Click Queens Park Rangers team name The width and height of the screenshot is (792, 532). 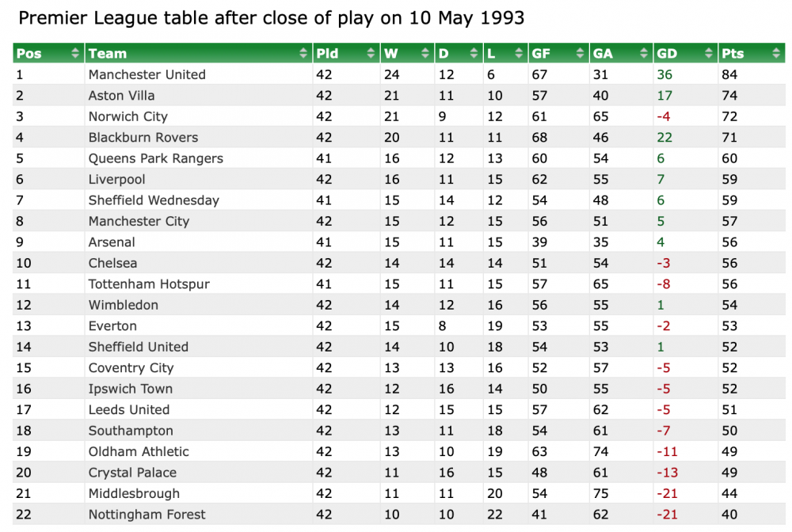[155, 158]
